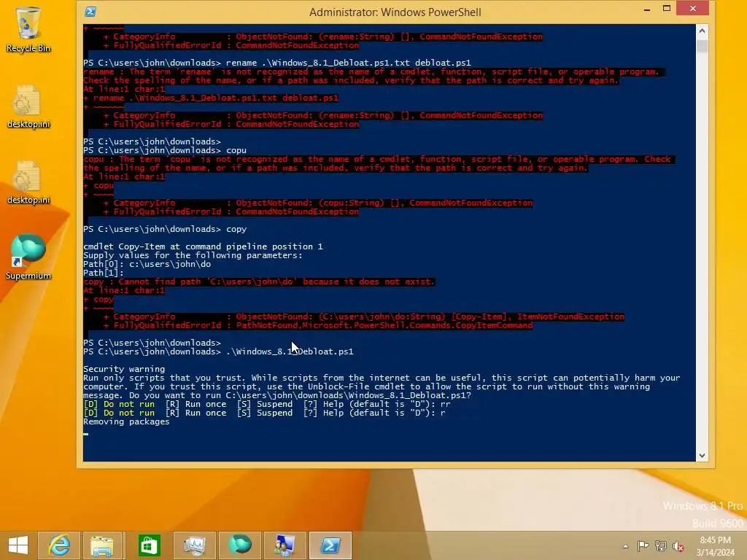The image size is (747, 560).
Task: Click the 'rename .\Windows_8.1_Debloat.ps1.txt debloat.ps1' command line
Action: (x=276, y=63)
